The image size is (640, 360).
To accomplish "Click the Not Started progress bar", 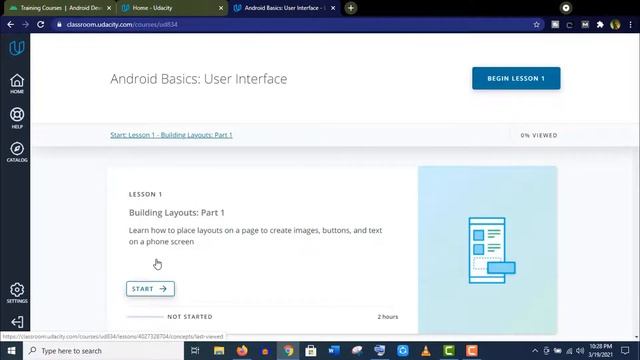I will point(145,317).
